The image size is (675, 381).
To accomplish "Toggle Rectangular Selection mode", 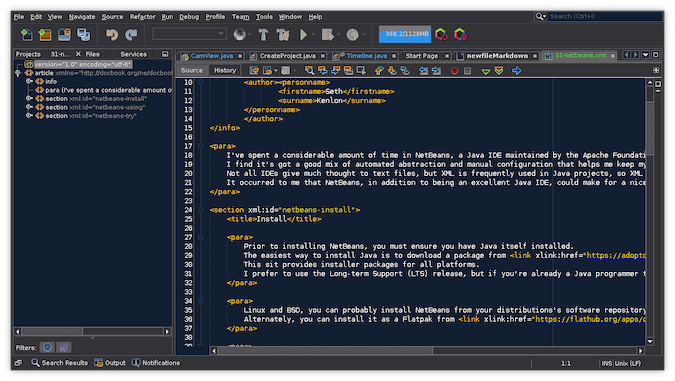I will coord(361,71).
